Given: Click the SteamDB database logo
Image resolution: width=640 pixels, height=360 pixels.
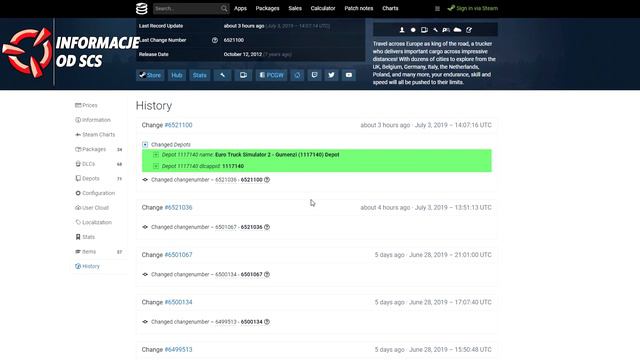Looking at the screenshot, I should (142, 9).
